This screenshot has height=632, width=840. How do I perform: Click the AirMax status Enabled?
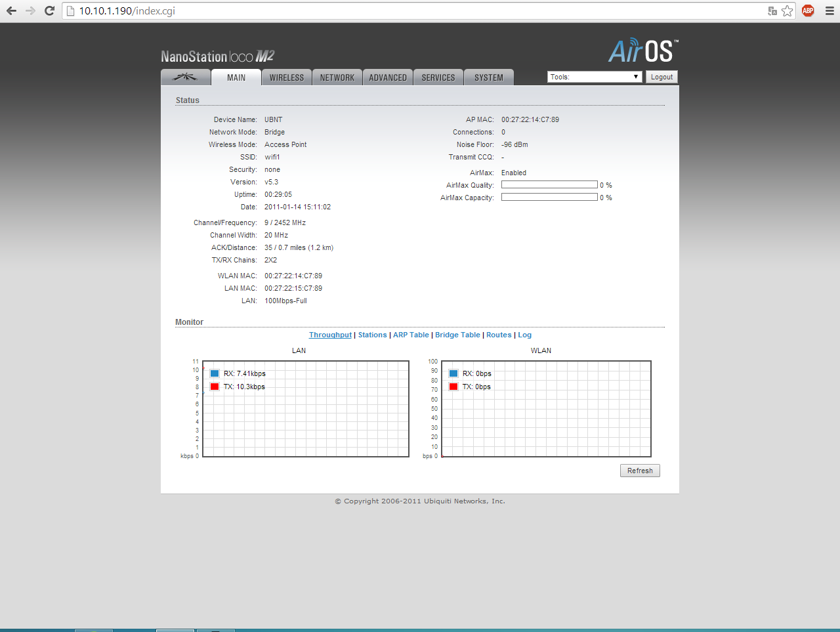coord(514,173)
